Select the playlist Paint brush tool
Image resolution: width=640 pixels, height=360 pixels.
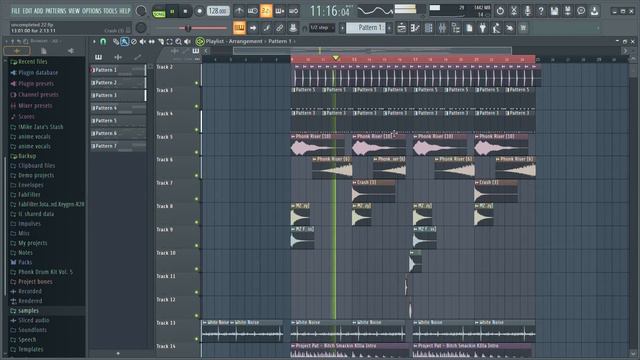pos(124,42)
